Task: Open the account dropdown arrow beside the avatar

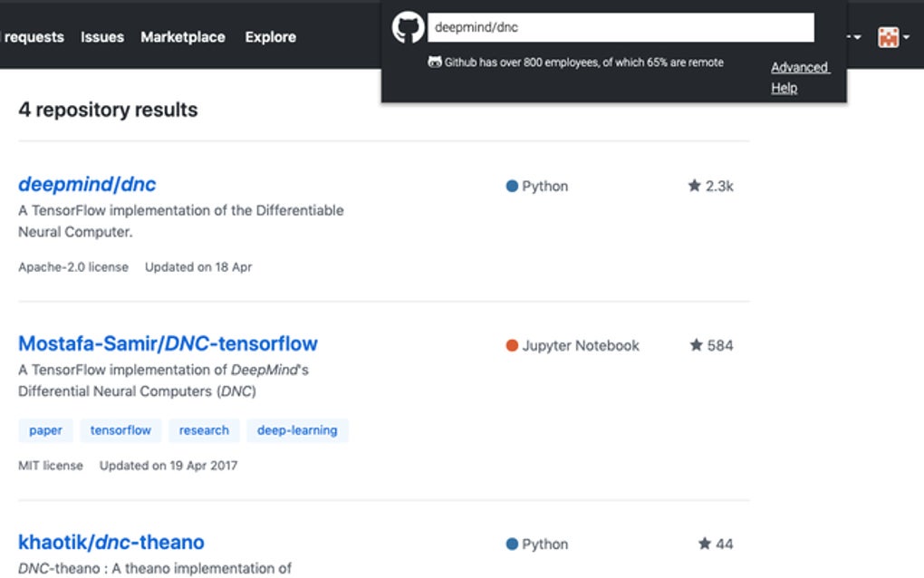Action: pos(906,39)
